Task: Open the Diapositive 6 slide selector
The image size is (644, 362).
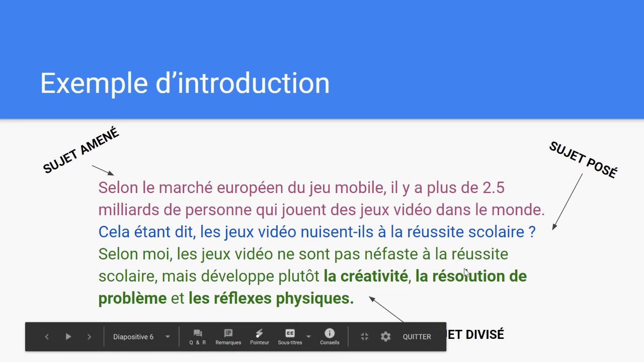Action: point(141,337)
